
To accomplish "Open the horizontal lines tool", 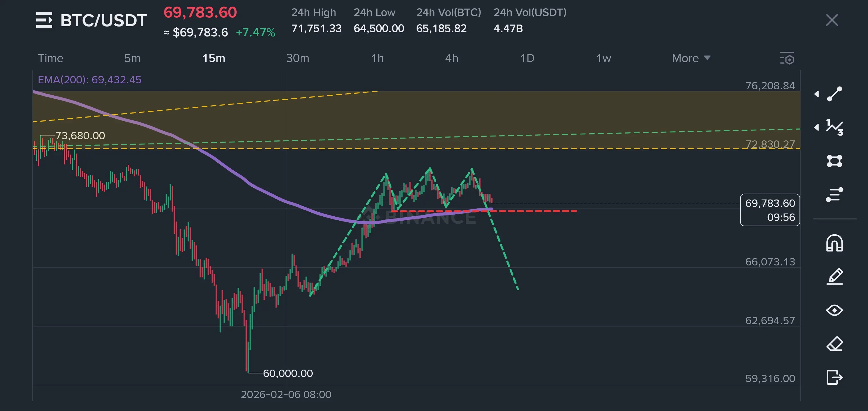I will coord(834,195).
